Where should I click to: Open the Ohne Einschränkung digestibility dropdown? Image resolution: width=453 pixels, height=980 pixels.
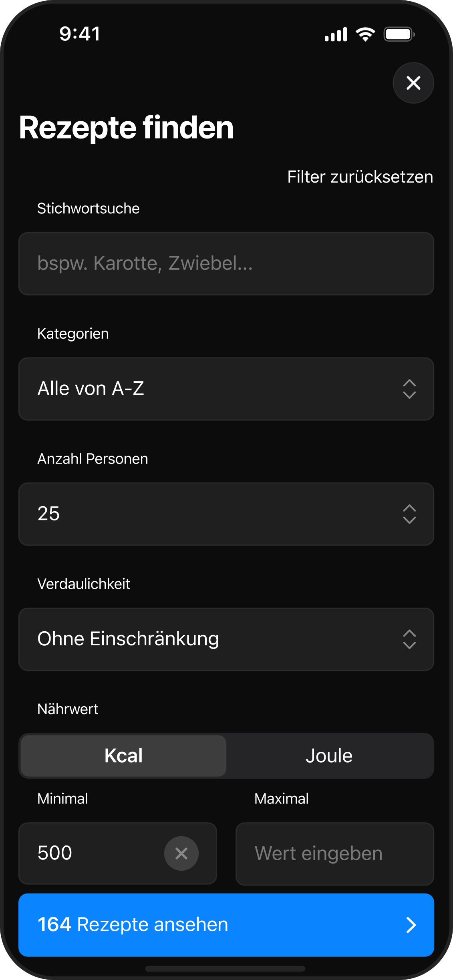coord(200,639)
